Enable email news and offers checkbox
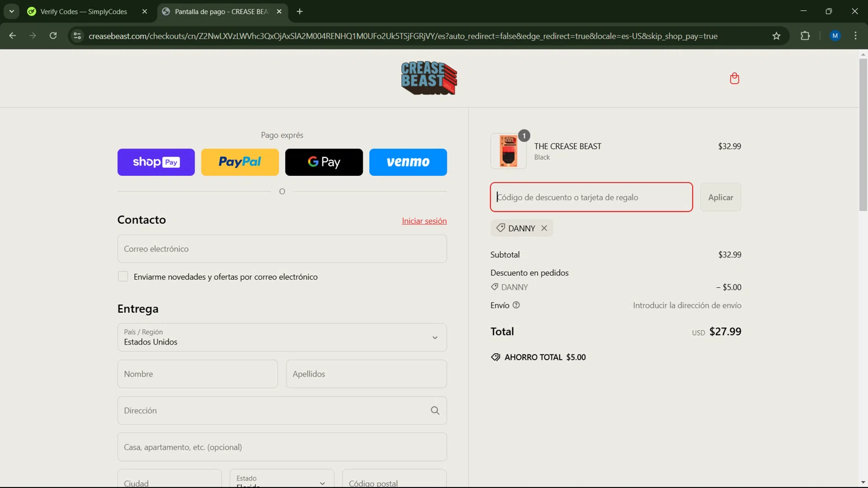 coord(123,276)
